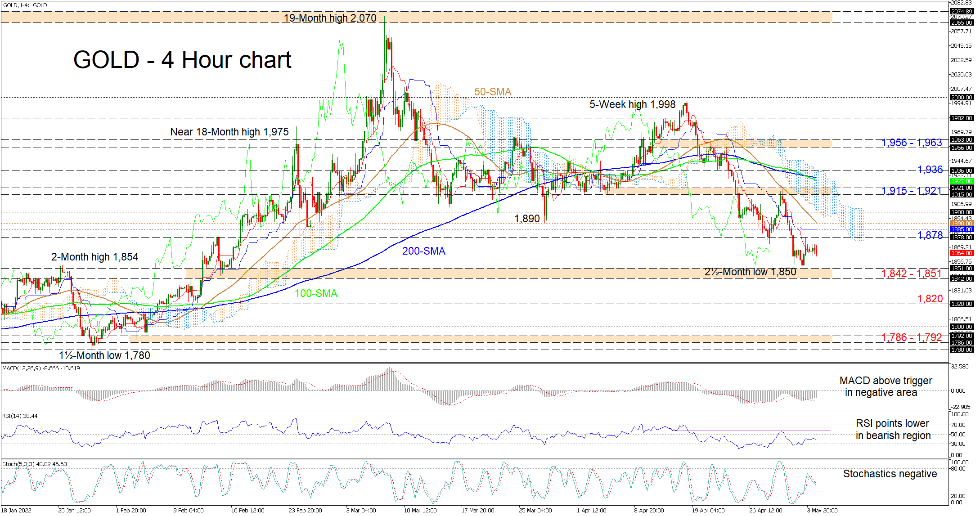Click the 5-Week high 1,998 annotation

pyautogui.click(x=632, y=104)
